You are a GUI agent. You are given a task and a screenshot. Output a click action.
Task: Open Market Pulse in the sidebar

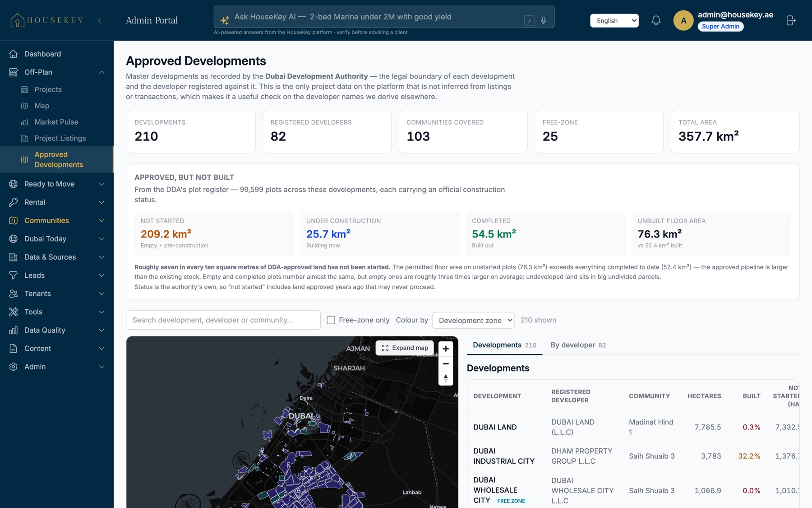click(x=56, y=122)
